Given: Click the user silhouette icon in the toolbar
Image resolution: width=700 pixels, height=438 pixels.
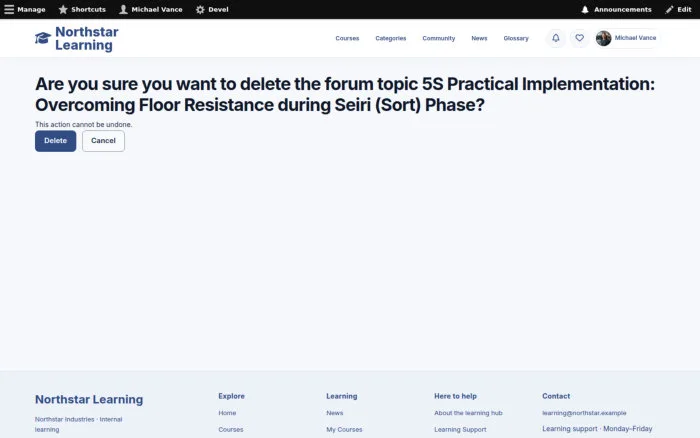Looking at the screenshot, I should 123,9.
